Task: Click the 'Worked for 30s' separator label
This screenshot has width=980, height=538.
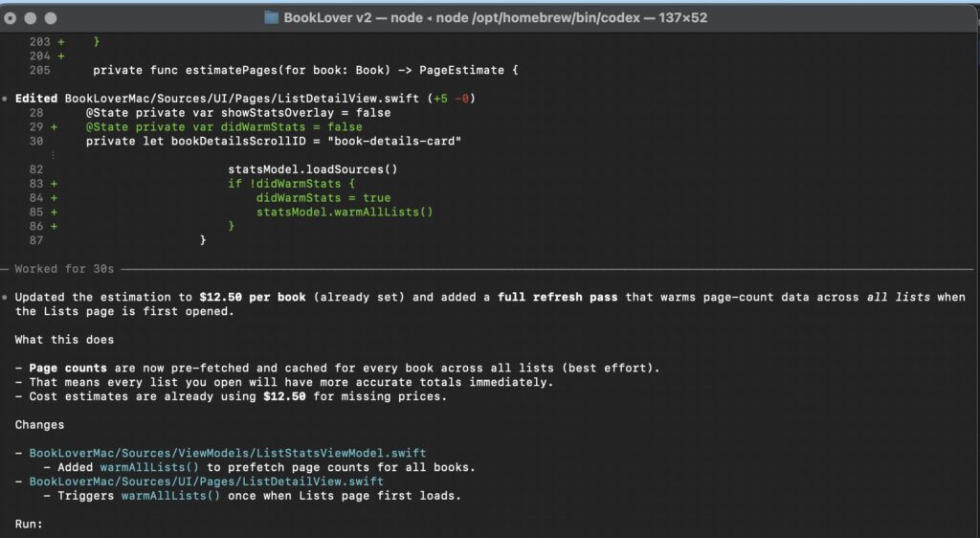Action: click(x=64, y=269)
